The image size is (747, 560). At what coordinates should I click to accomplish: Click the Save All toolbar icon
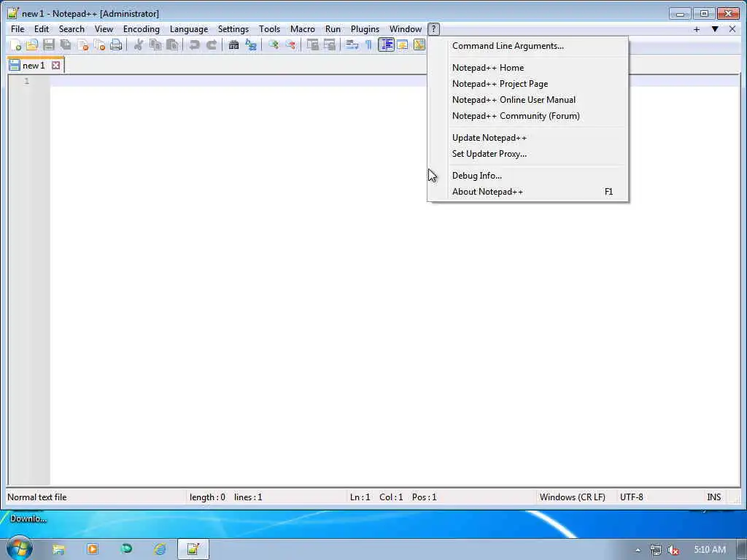(66, 45)
